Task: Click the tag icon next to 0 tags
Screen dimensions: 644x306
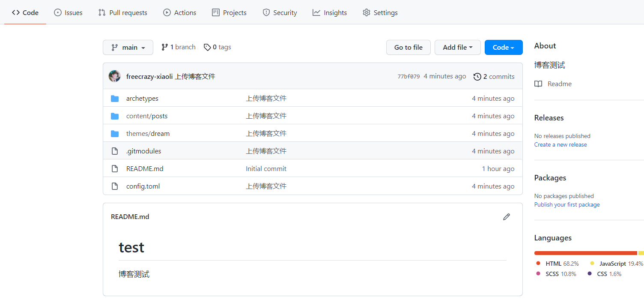Action: tap(207, 47)
